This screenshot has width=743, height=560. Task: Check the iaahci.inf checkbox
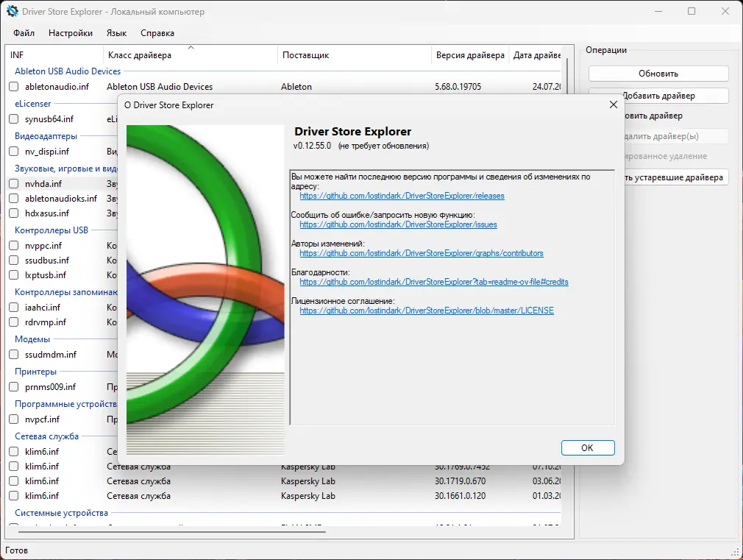14,308
